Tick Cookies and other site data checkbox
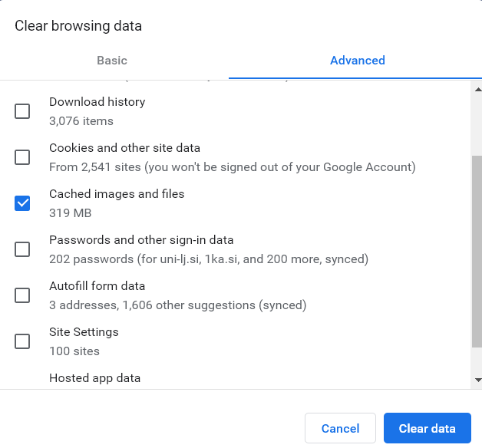The image size is (482, 448). pyautogui.click(x=22, y=157)
